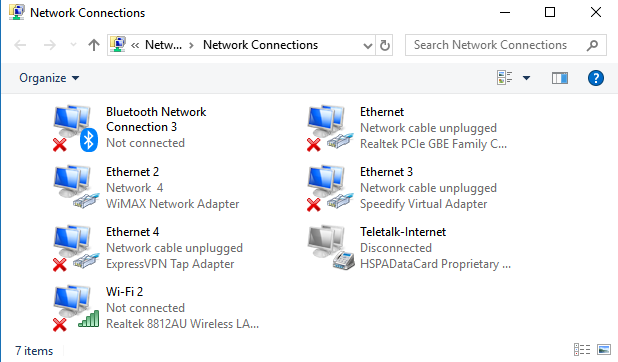
Task: Expand the address bar history dropdown
Action: pos(368,46)
